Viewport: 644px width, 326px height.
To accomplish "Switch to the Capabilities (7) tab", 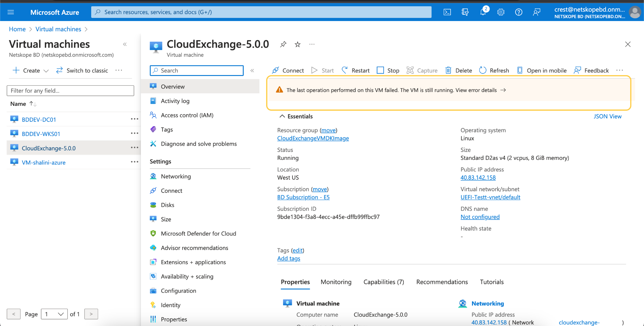I will [x=384, y=282].
